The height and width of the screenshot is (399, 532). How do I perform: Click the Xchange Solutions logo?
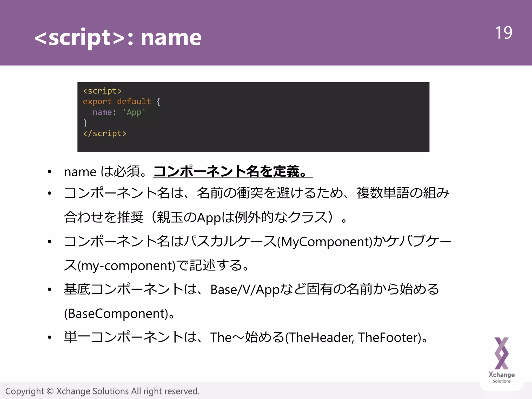coord(502,360)
